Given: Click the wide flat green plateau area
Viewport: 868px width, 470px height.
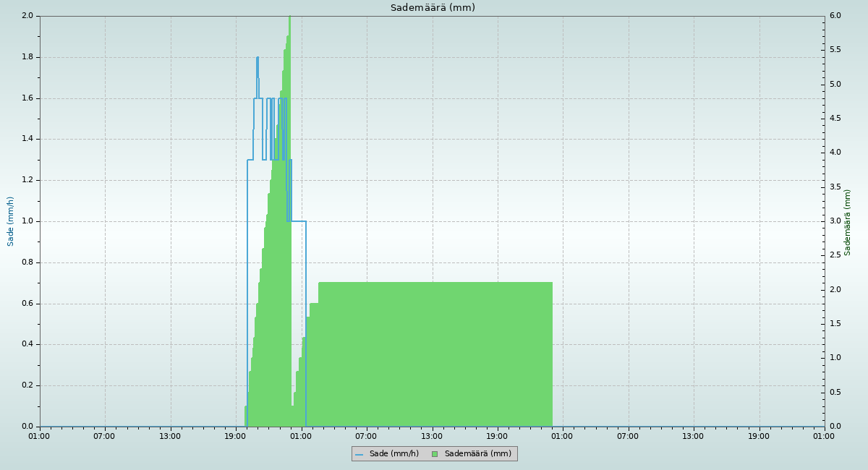Looking at the screenshot, I should click(434, 354).
